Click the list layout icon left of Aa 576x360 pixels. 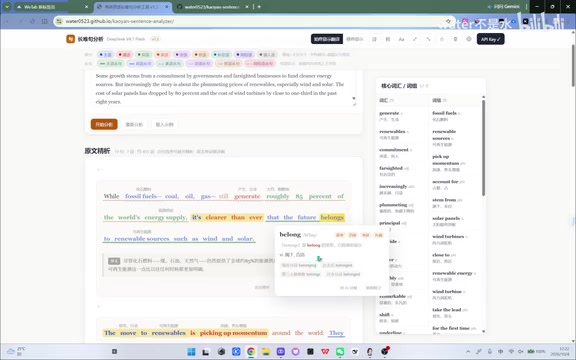(x=374, y=39)
